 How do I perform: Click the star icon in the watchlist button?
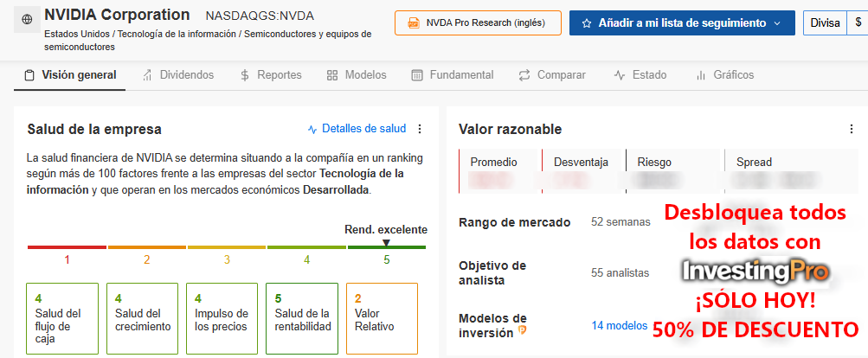click(588, 23)
